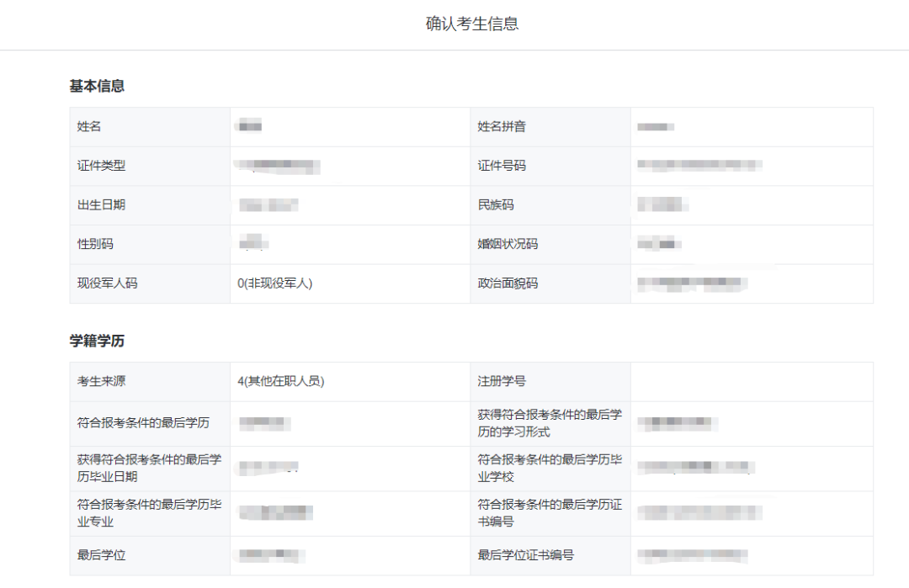Select the 民族码 label cell
The image size is (909, 588).
pyautogui.click(x=550, y=205)
